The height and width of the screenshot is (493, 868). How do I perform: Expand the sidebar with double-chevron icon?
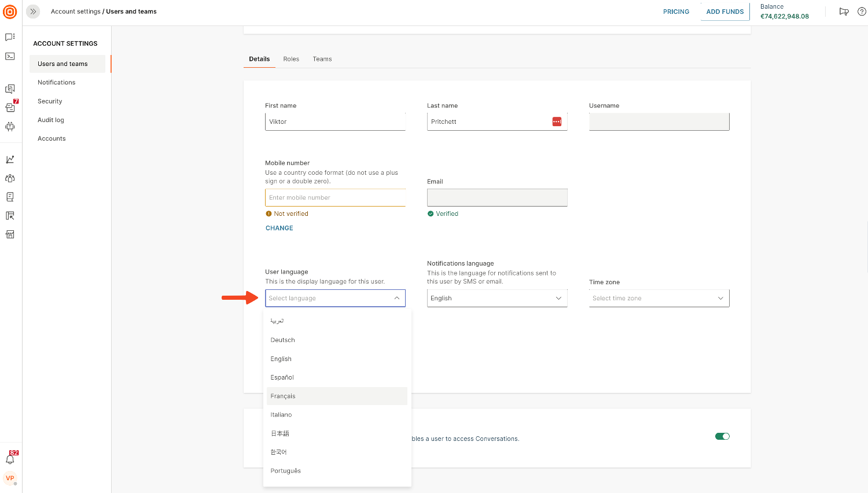click(33, 12)
